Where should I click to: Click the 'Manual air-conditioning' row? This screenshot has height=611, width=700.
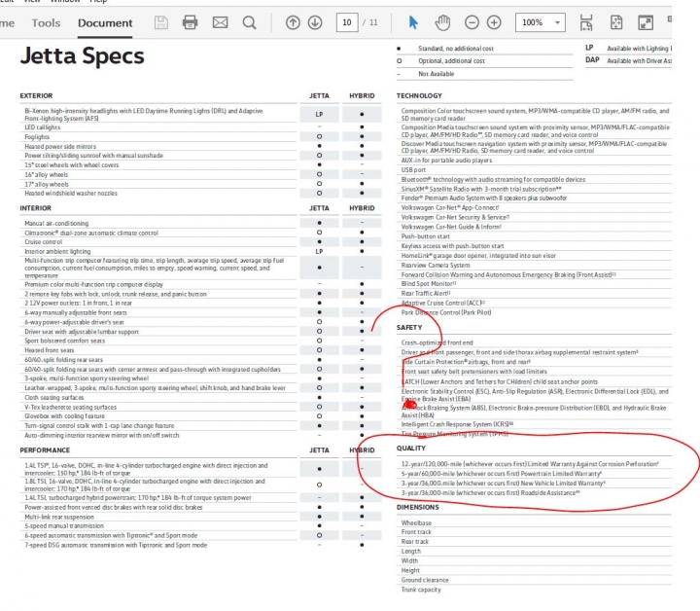(201, 223)
